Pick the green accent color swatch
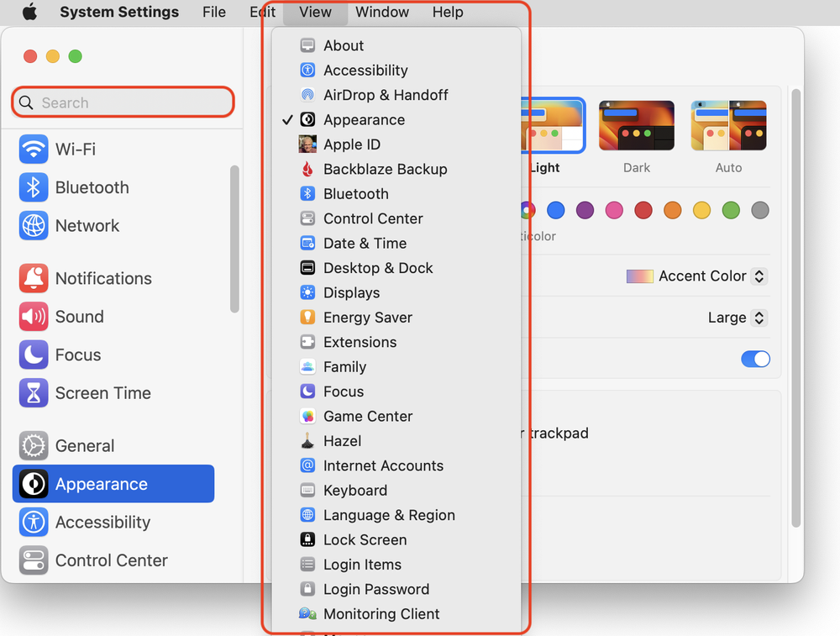 click(730, 210)
